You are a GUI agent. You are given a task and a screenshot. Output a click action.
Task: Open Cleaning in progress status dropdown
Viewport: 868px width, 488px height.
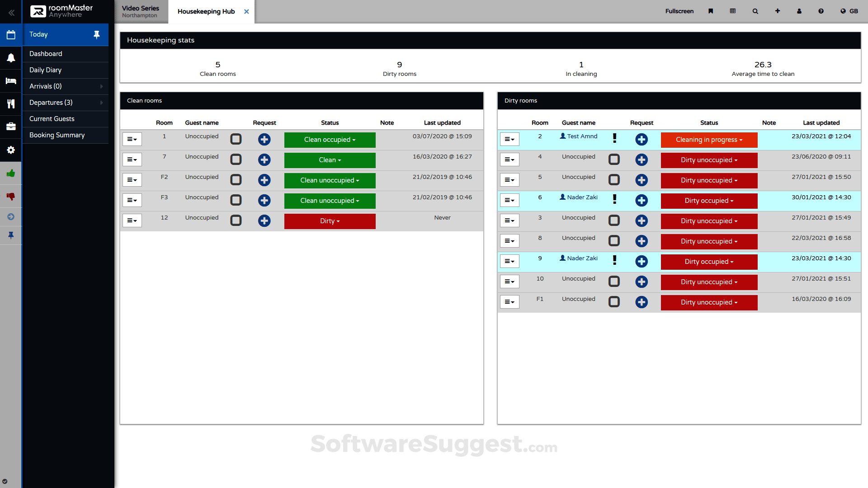(x=709, y=140)
